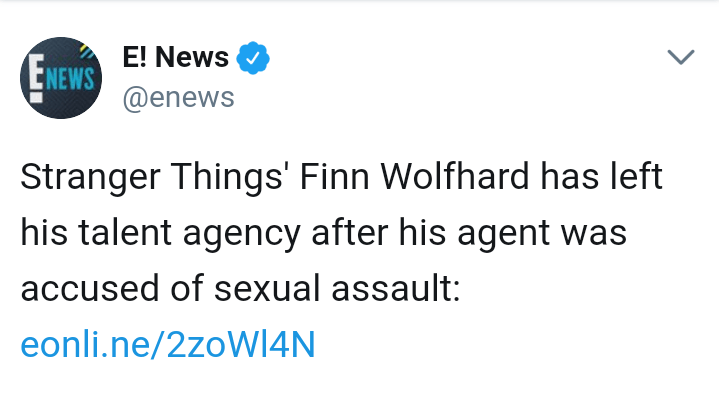This screenshot has height=412, width=719.
Task: Open the E! News profile avatar
Action: coord(62,77)
